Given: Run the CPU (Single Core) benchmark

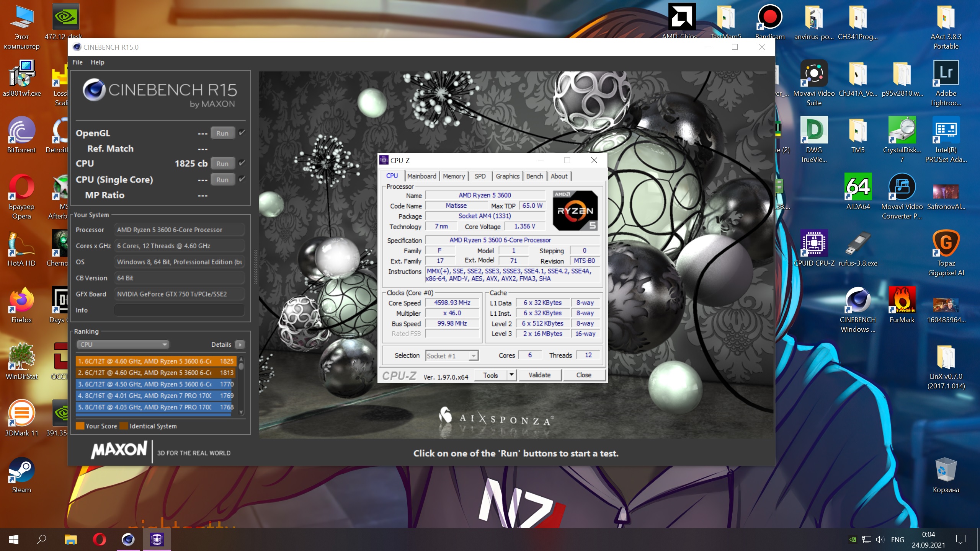Looking at the screenshot, I should click(x=222, y=179).
